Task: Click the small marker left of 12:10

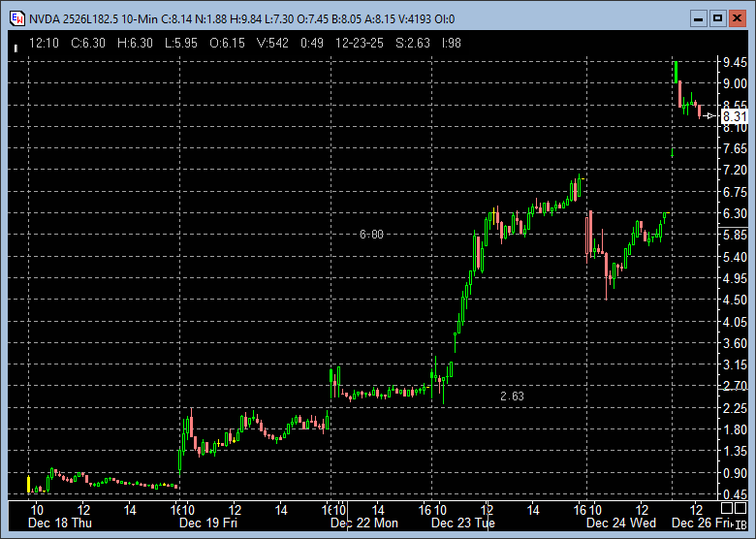Action: click(16, 45)
